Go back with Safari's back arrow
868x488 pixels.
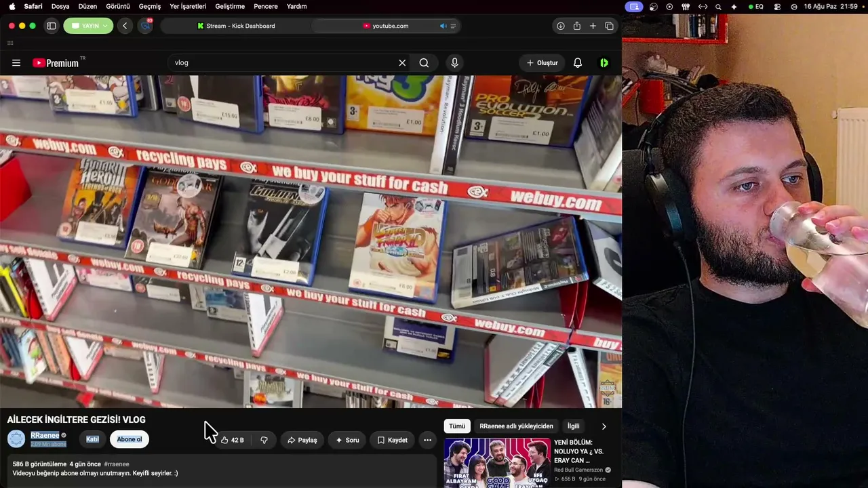tap(125, 26)
